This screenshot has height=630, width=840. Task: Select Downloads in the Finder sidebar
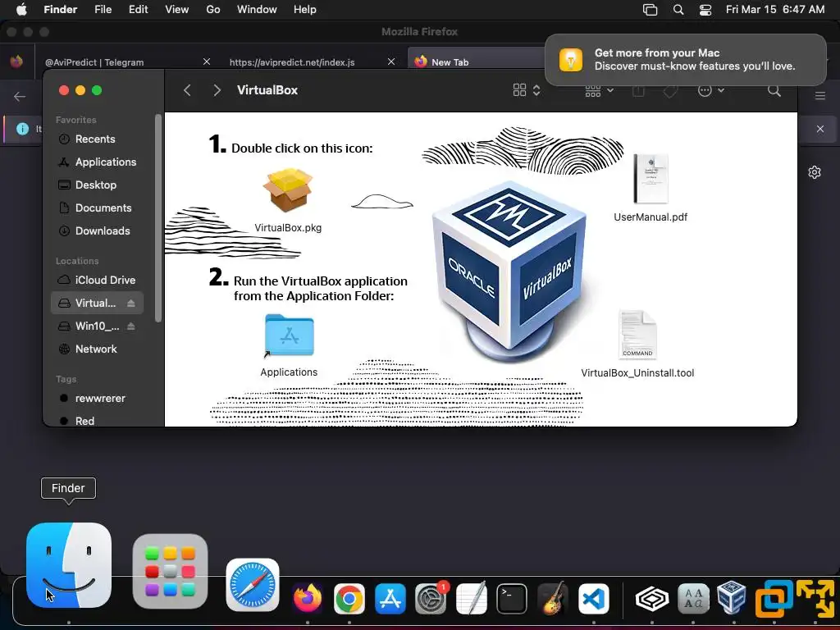pyautogui.click(x=97, y=231)
